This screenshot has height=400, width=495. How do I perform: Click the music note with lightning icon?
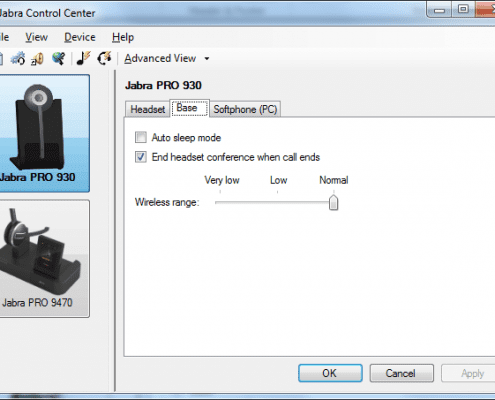click(83, 59)
